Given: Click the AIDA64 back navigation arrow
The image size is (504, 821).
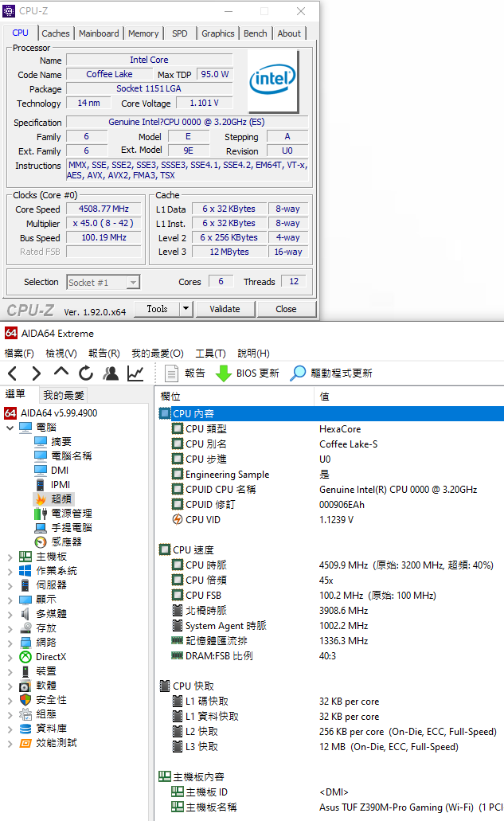Looking at the screenshot, I should pos(13,373).
